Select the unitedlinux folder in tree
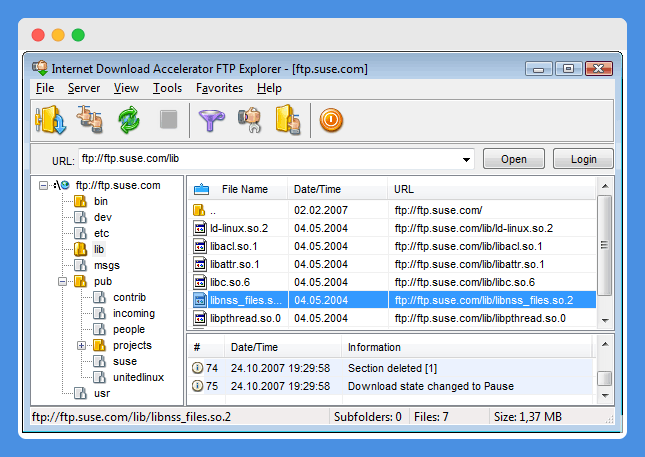Screen dimensions: 645x457 point(138,377)
